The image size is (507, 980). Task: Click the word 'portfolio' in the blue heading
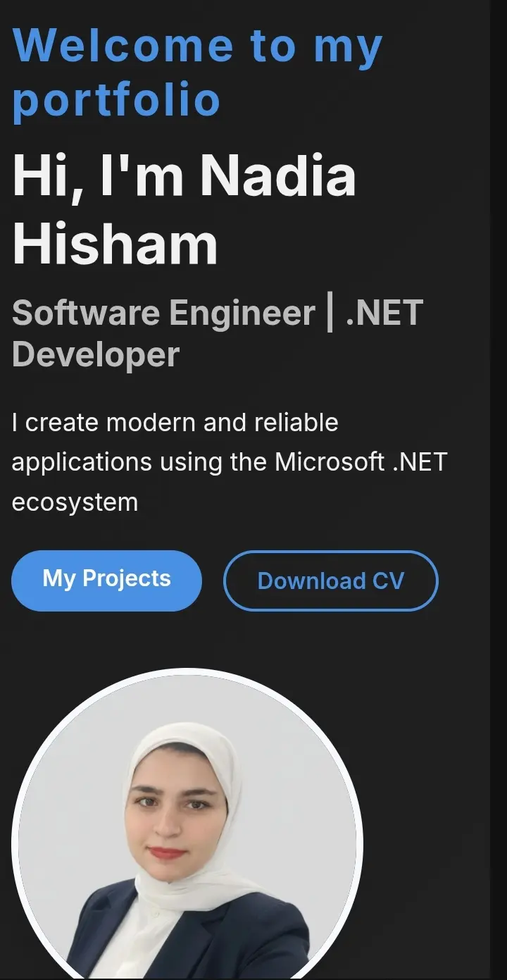pyautogui.click(x=117, y=99)
